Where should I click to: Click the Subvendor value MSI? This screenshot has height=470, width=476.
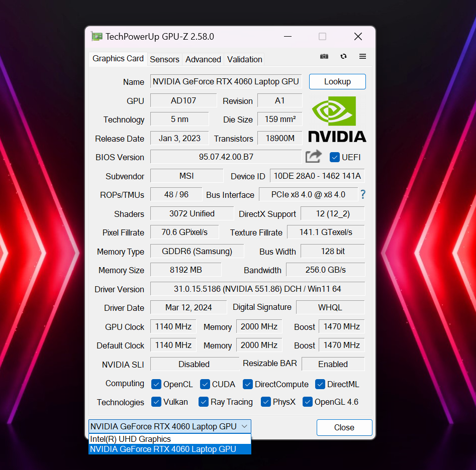click(186, 176)
